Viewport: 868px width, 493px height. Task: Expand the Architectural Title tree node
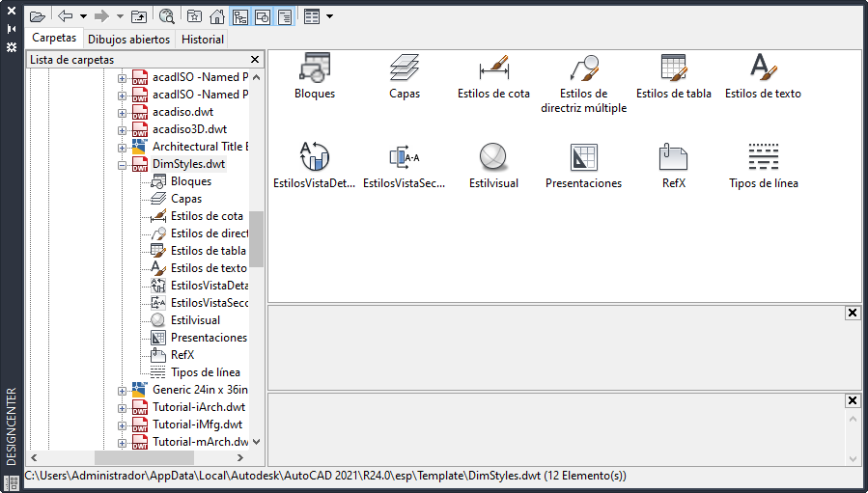click(122, 149)
